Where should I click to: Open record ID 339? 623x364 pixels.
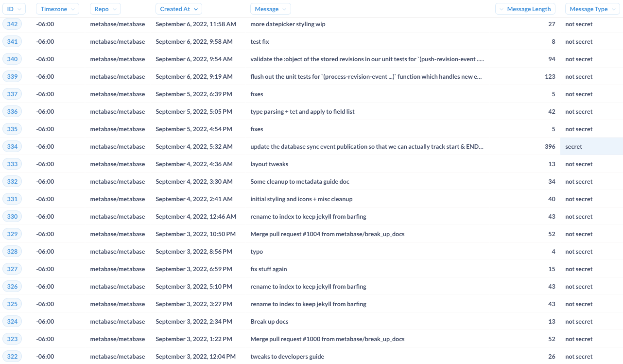(12, 77)
